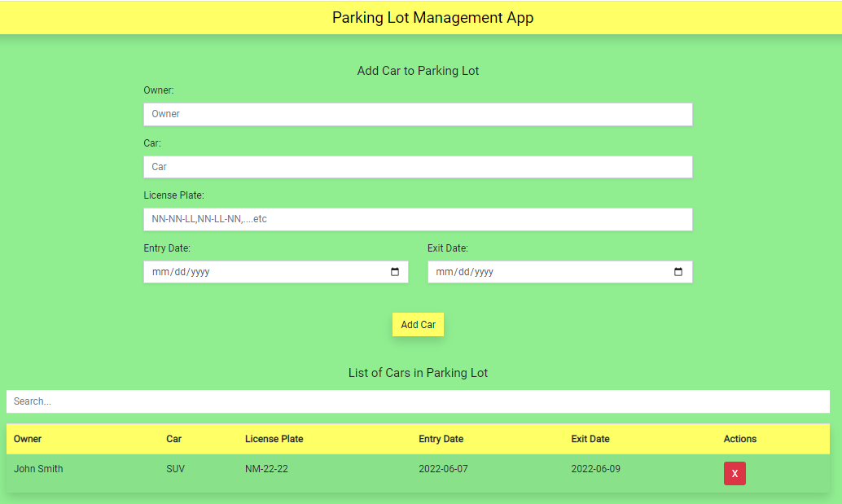
Task: Select the SUV car cell
Action: click(176, 469)
